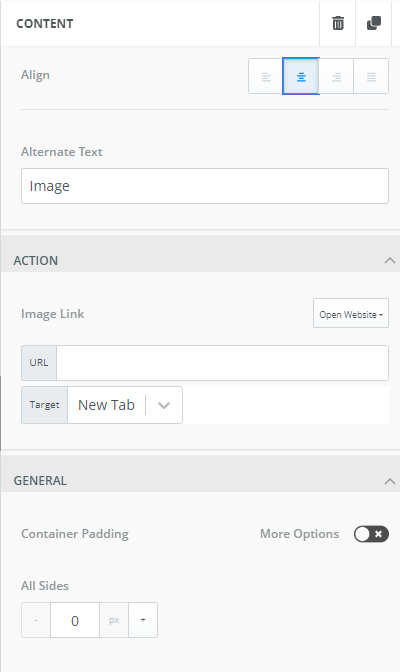Click the Target label addon

pyautogui.click(x=45, y=405)
